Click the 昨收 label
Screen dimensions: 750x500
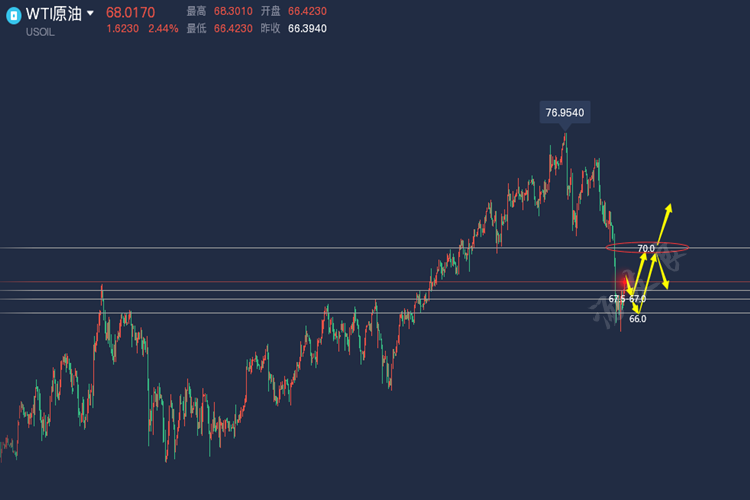[270, 29]
